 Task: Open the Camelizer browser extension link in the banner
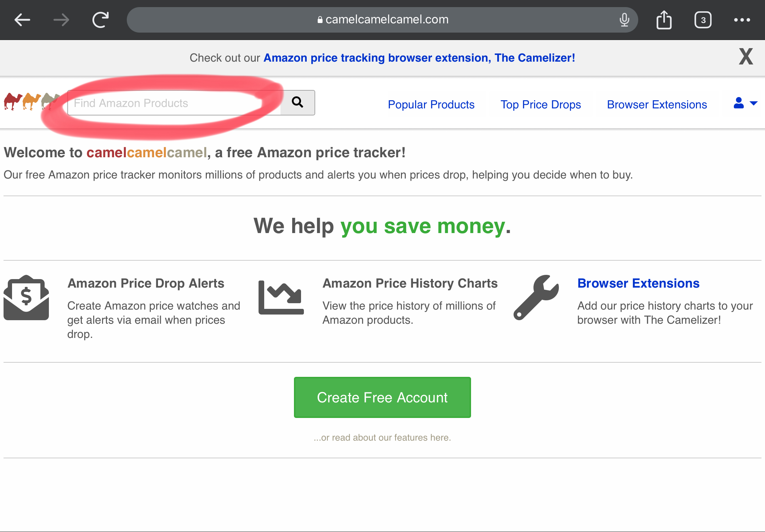419,58
